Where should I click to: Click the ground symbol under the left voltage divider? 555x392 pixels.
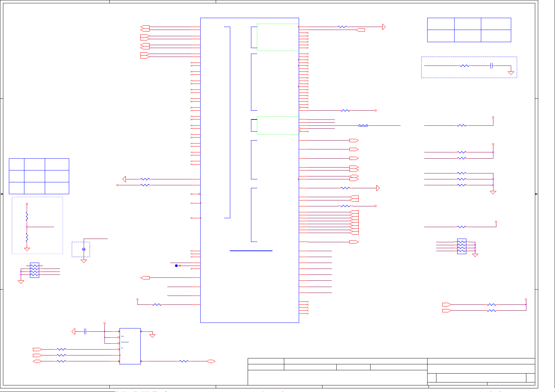[x=27, y=249]
